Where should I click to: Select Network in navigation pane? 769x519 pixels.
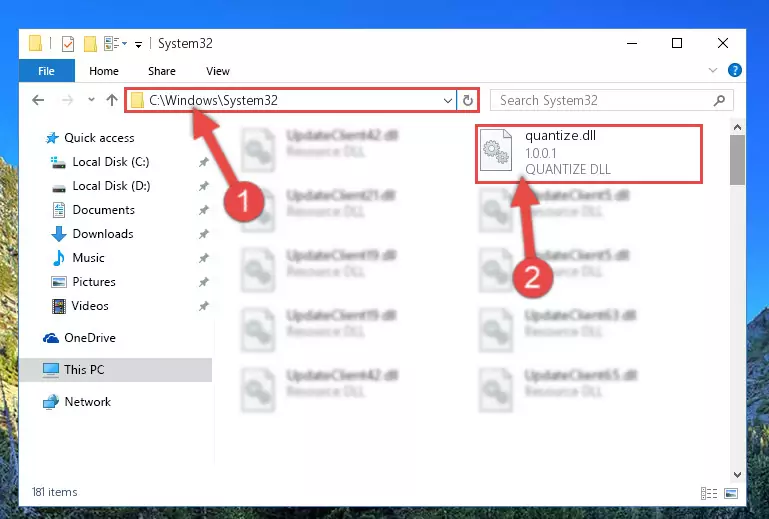77,402
